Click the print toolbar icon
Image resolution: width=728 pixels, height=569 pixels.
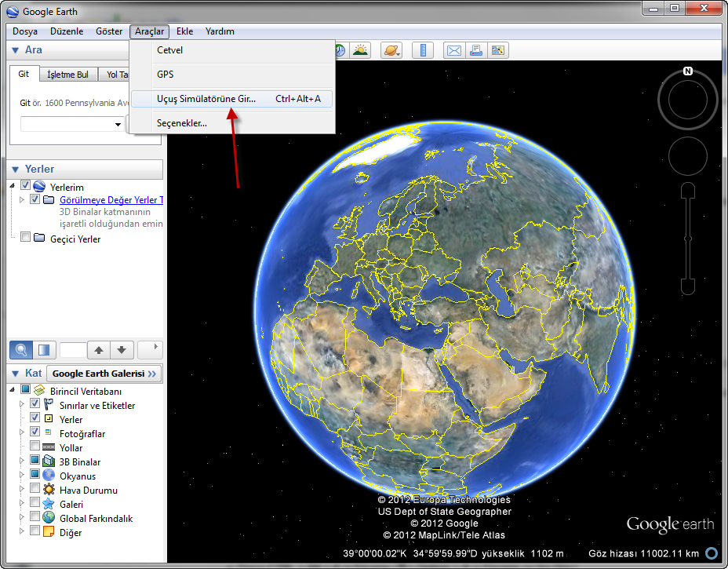475,51
